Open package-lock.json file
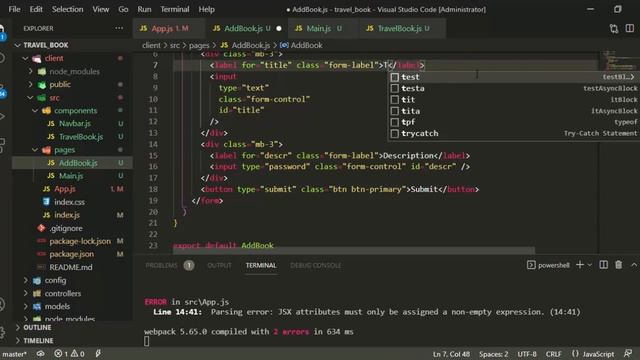The height and width of the screenshot is (360, 640). coord(80,241)
